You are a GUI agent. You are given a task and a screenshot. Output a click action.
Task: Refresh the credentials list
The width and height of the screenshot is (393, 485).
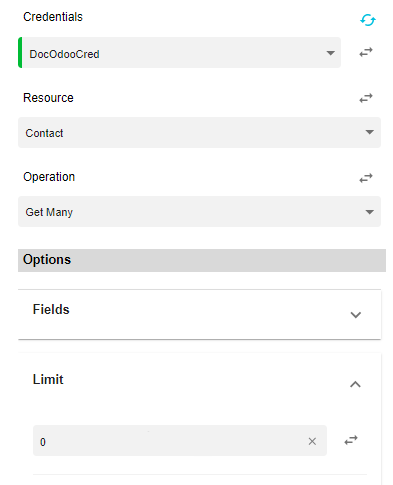[x=368, y=20]
